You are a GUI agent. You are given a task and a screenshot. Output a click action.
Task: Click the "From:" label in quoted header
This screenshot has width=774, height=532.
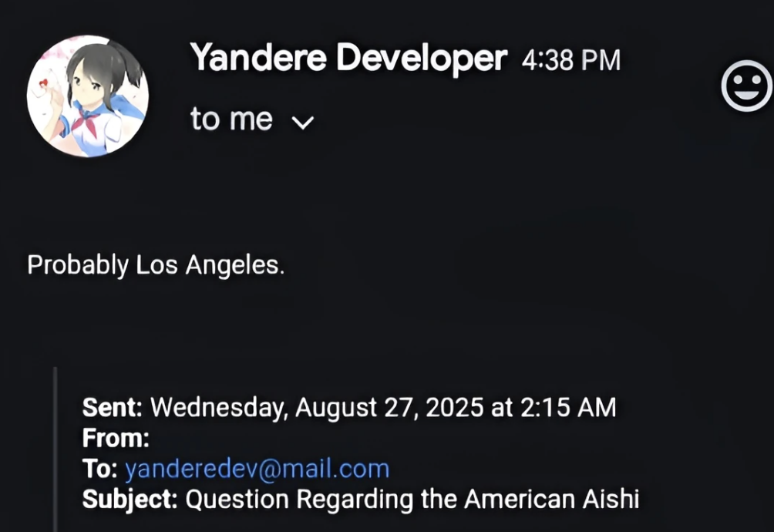tap(116, 438)
